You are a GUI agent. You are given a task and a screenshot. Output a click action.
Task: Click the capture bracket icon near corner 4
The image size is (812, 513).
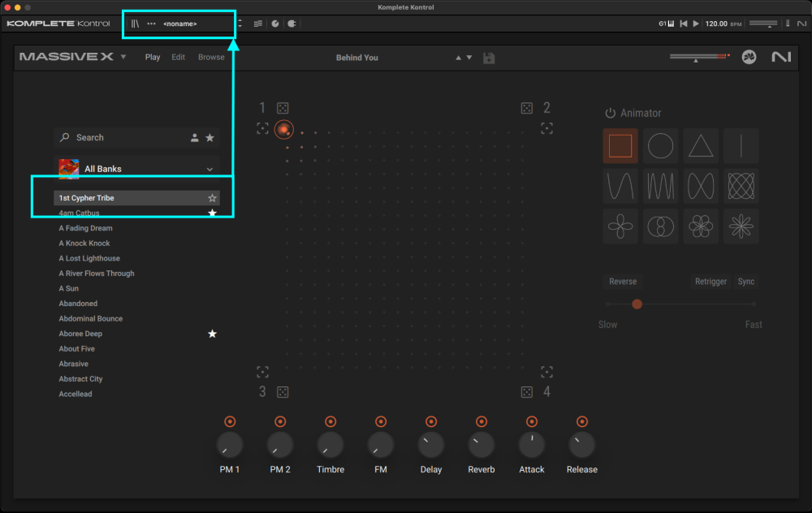tap(546, 372)
